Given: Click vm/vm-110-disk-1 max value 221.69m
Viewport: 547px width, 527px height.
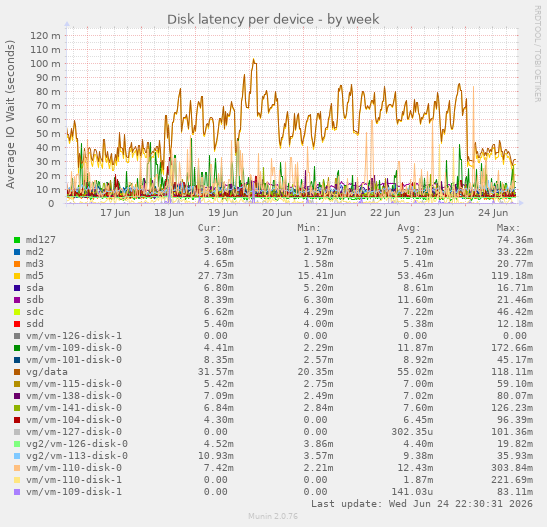Looking at the screenshot, I should 512,480.
